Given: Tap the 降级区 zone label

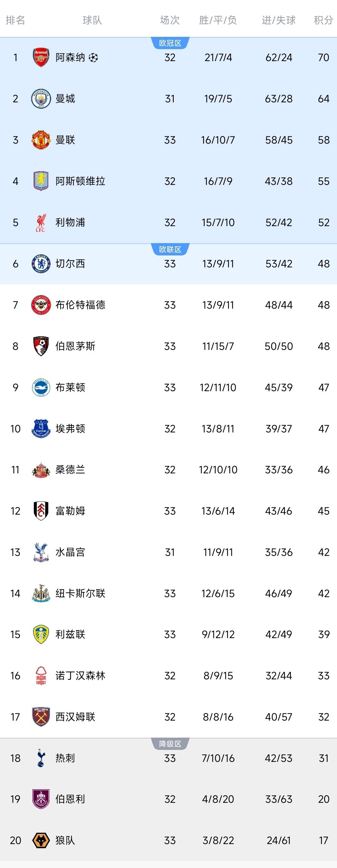Looking at the screenshot, I should pyautogui.click(x=170, y=744).
